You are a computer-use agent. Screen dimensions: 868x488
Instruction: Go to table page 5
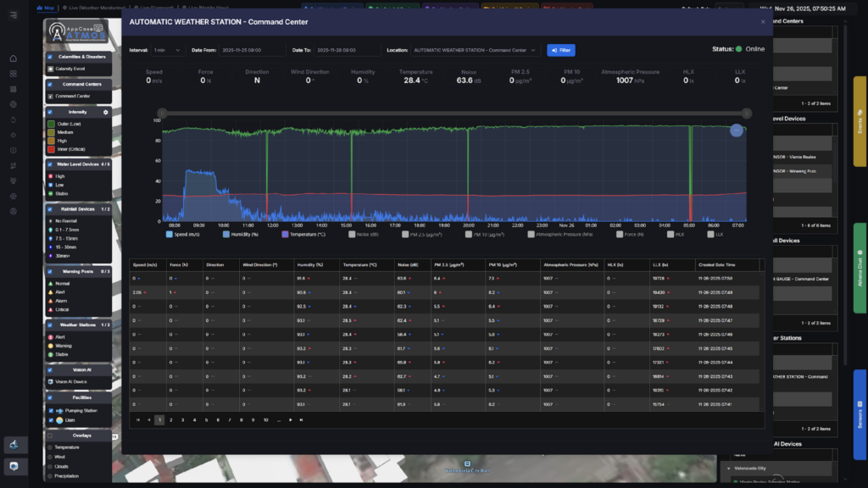coord(207,420)
